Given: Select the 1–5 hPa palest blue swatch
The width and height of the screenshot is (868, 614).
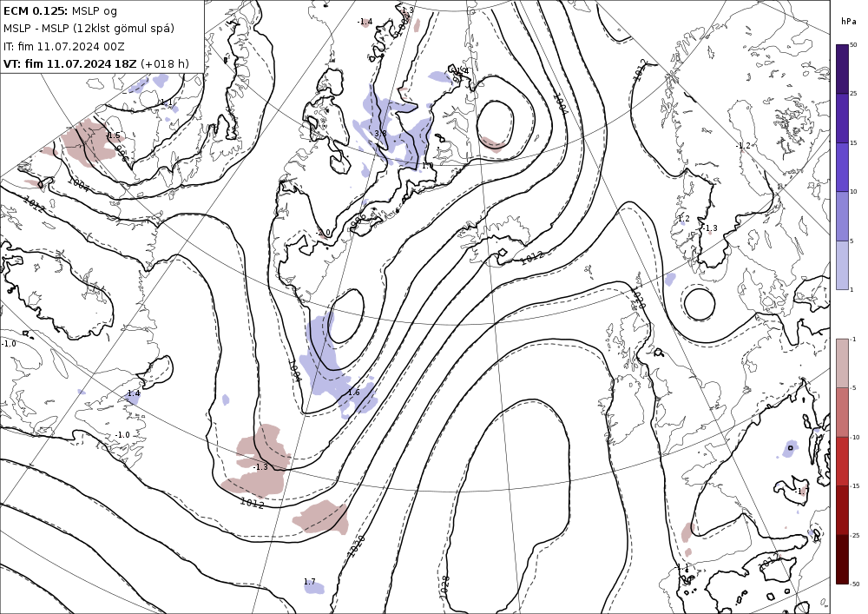Looking at the screenshot, I should pyautogui.click(x=842, y=265).
